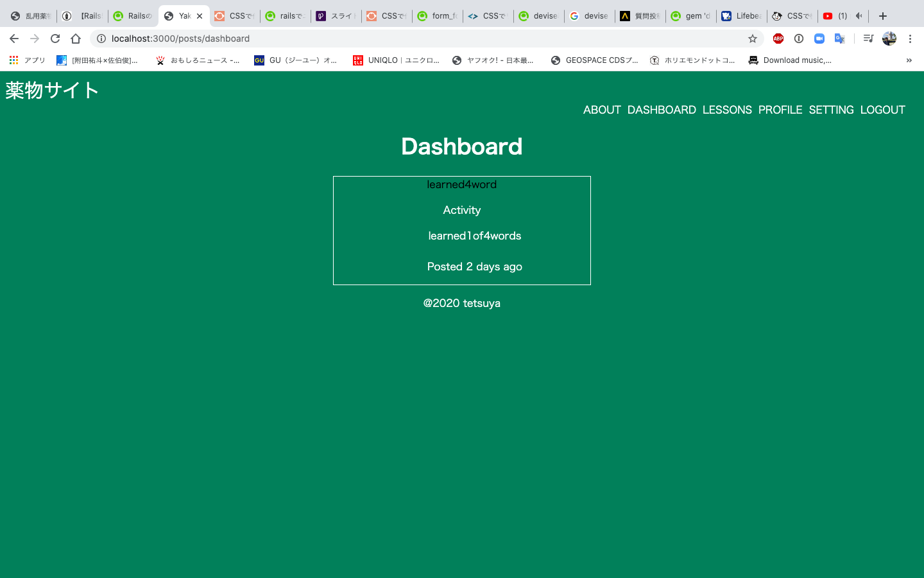Go to the PROFILE page
Image resolution: width=924 pixels, height=578 pixels.
pos(780,110)
